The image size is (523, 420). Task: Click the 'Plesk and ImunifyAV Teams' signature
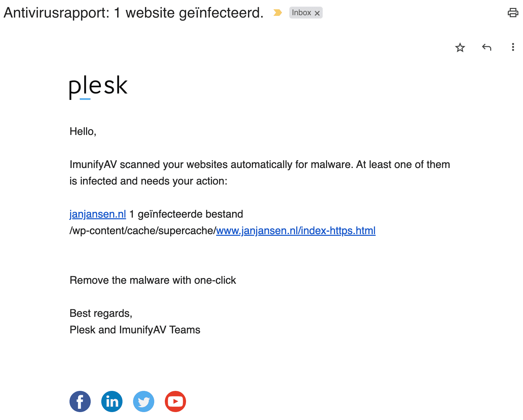point(135,330)
